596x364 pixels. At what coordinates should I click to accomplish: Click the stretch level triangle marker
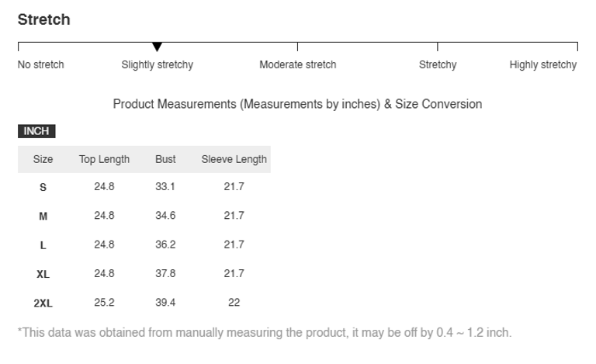click(158, 47)
